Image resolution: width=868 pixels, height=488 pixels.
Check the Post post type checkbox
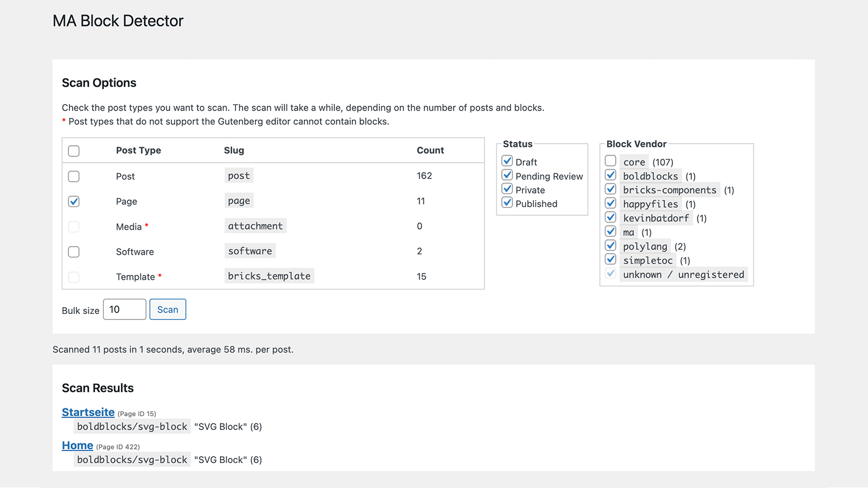(x=74, y=176)
